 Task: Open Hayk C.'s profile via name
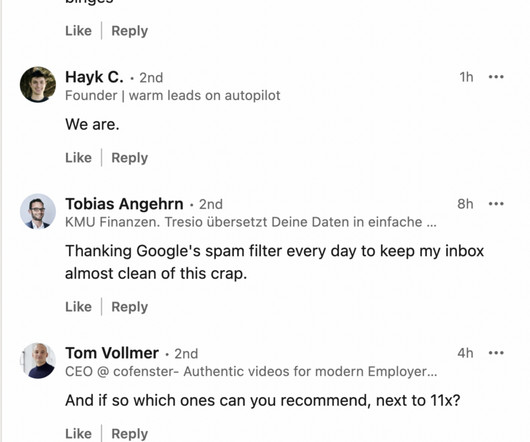click(x=94, y=77)
